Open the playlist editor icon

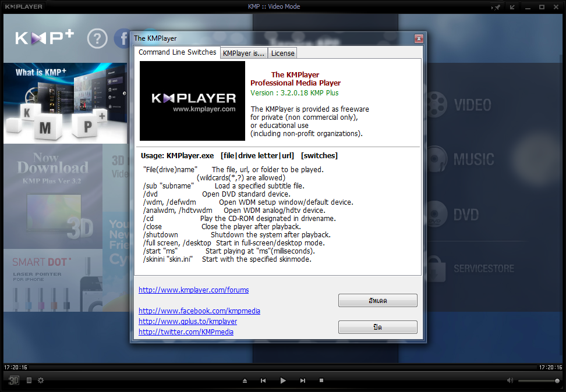[x=29, y=380]
